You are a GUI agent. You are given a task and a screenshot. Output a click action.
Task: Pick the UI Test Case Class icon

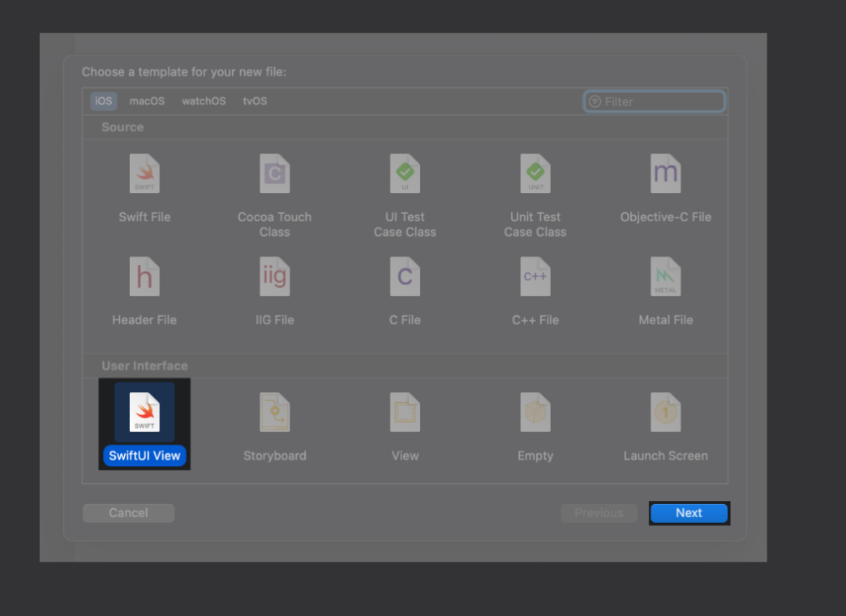[x=406, y=173]
